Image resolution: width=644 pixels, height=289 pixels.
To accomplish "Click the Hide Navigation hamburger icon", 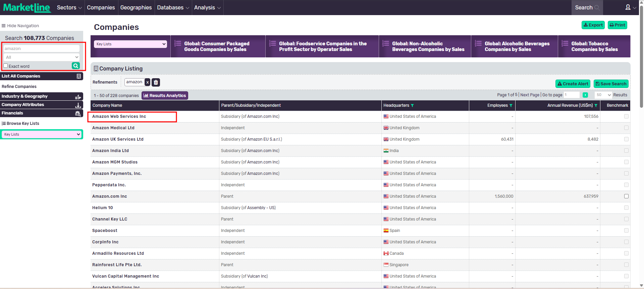I will point(4,26).
